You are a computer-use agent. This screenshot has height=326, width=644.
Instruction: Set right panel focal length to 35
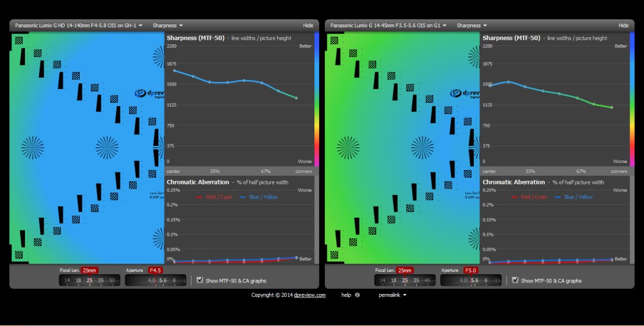pos(416,281)
